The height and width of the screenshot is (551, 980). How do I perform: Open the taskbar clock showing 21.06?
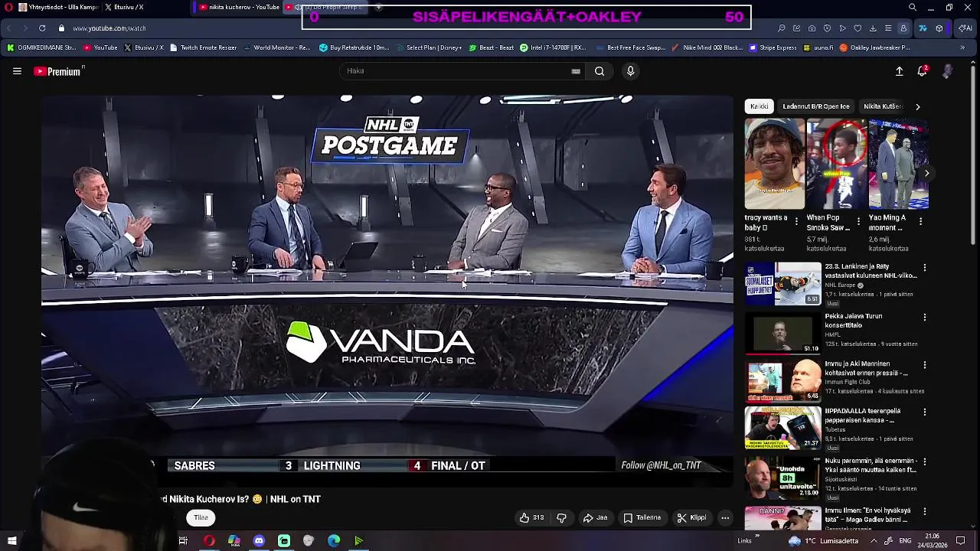[x=932, y=541]
